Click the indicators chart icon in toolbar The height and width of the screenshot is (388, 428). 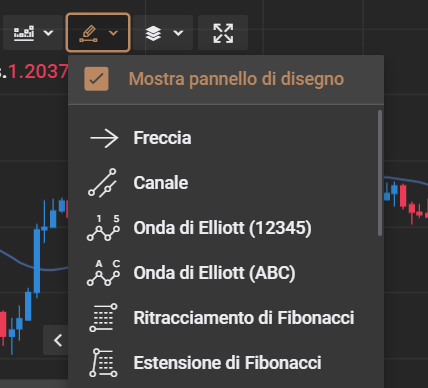[x=24, y=33]
